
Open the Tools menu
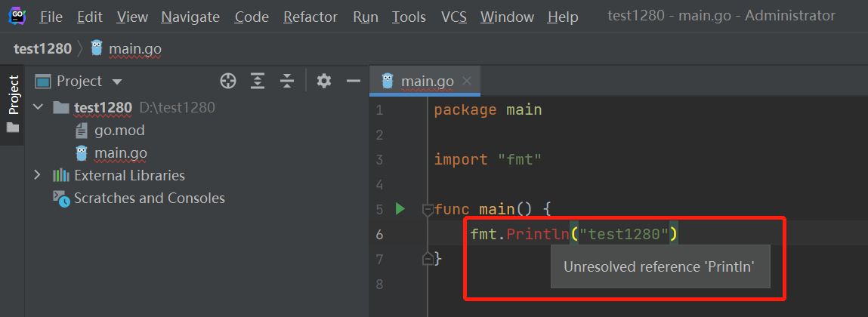point(409,17)
